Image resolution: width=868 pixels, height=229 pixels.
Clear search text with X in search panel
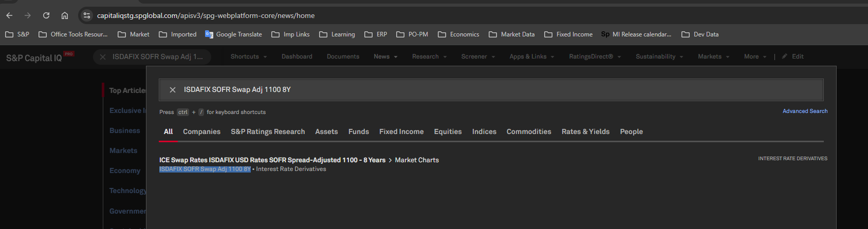[173, 90]
